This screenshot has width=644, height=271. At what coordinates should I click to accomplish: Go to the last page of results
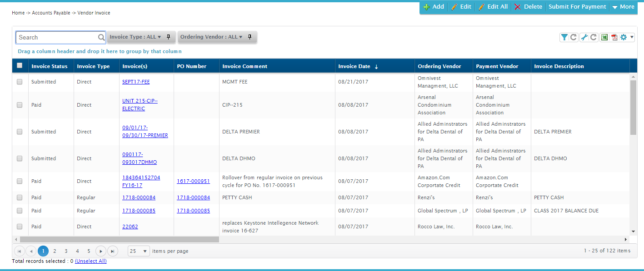[112, 251]
